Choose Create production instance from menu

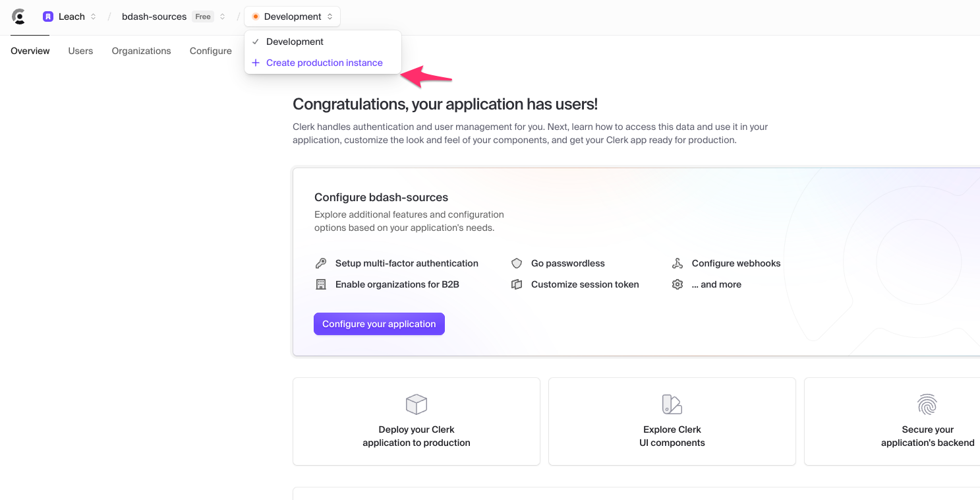point(324,63)
